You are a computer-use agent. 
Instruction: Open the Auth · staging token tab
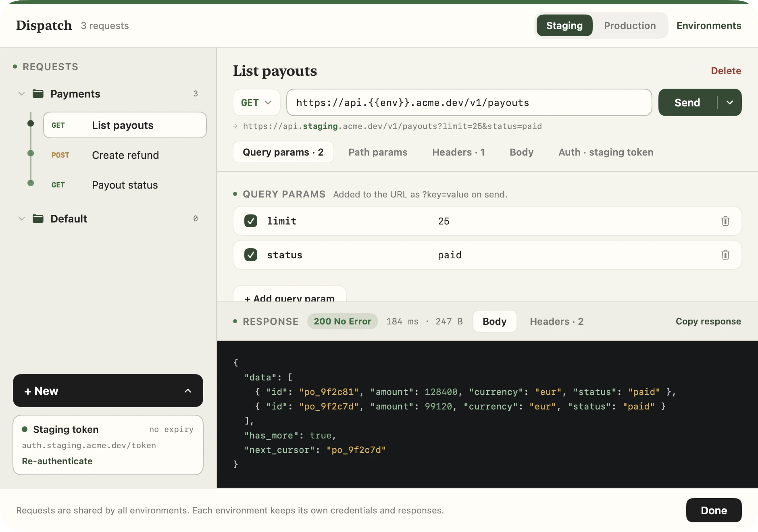coord(606,152)
